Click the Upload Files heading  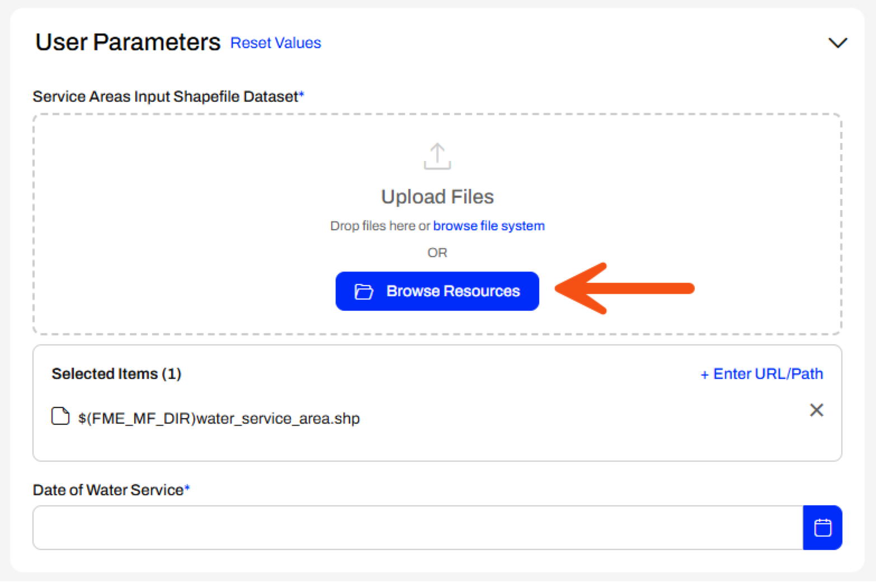[437, 197]
